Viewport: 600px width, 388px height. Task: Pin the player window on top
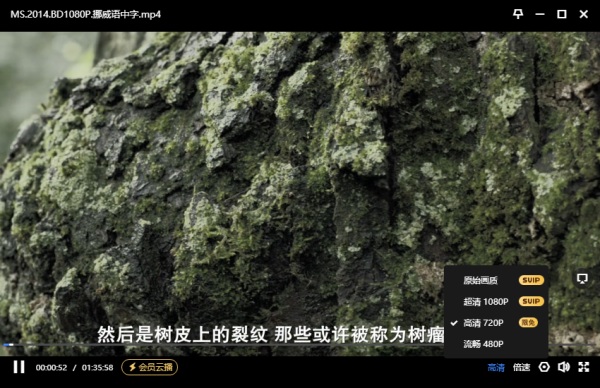518,14
